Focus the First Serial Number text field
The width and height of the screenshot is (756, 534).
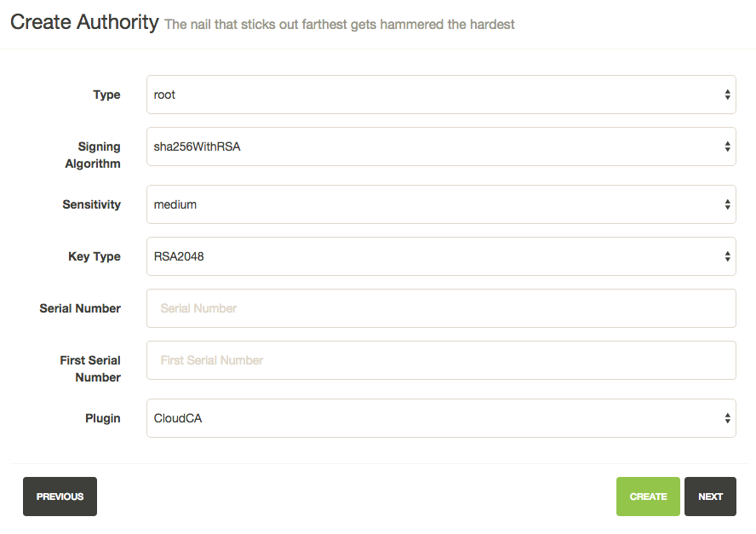(x=441, y=360)
